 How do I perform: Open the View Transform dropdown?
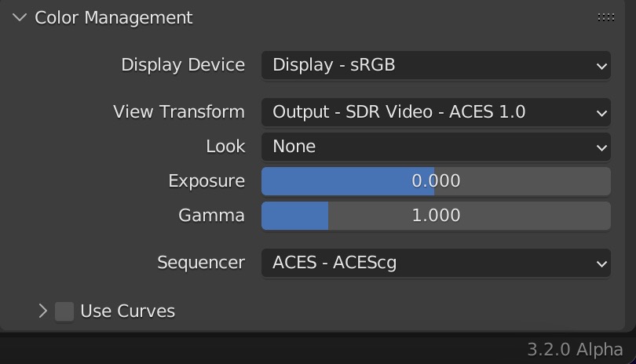436,112
